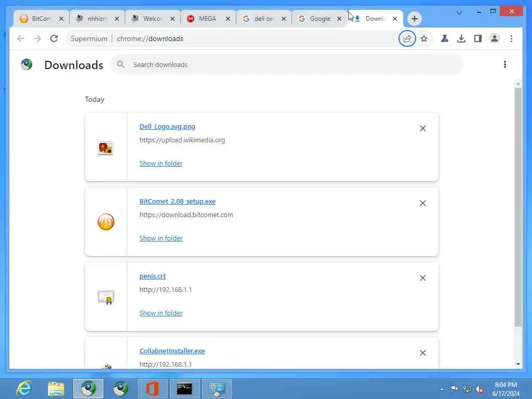
Task: Click the penis.crt certificate file icon
Action: coord(106,297)
